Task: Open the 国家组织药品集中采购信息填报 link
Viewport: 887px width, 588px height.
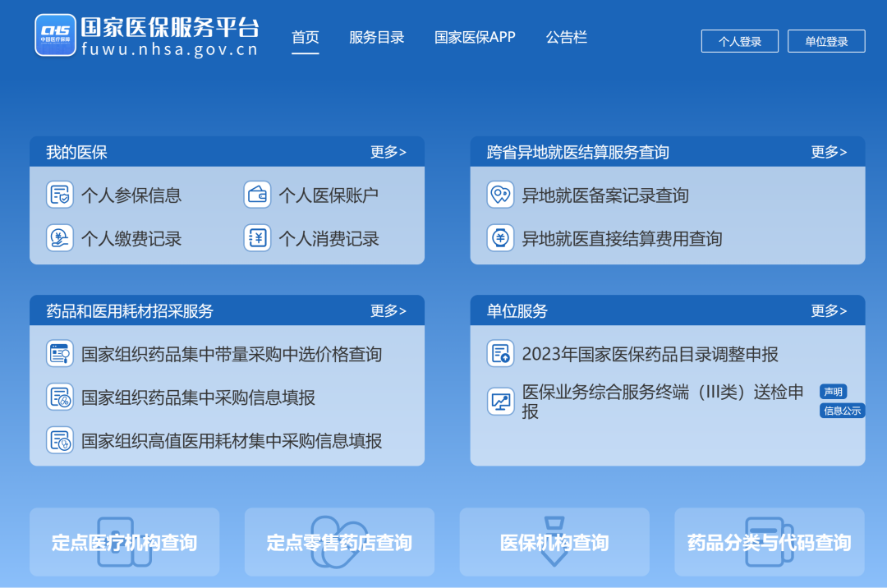Action: 198,397
